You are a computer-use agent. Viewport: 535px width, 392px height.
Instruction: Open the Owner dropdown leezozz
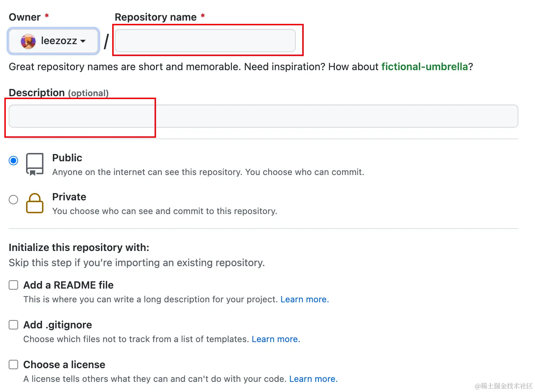pos(53,41)
